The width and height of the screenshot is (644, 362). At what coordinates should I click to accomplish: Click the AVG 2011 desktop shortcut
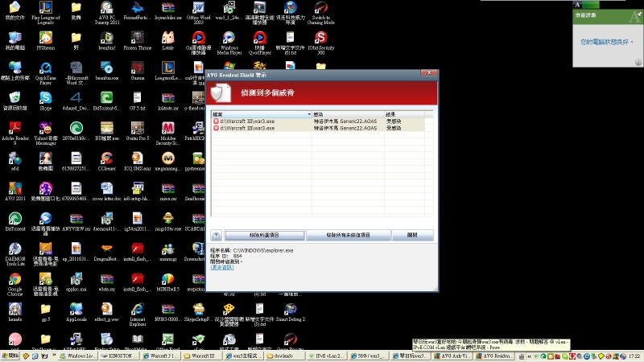click(14, 188)
